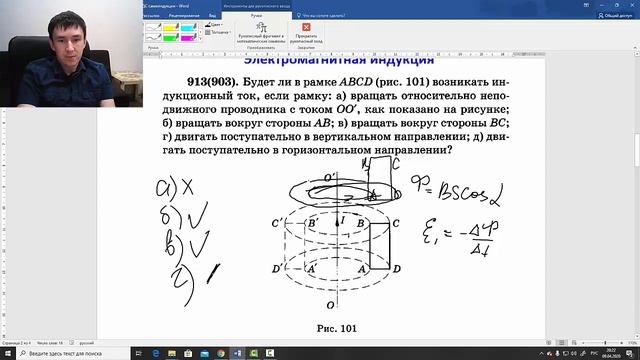Switch to the Review ribbon tab
Screen dimensions: 640x360
point(184,16)
